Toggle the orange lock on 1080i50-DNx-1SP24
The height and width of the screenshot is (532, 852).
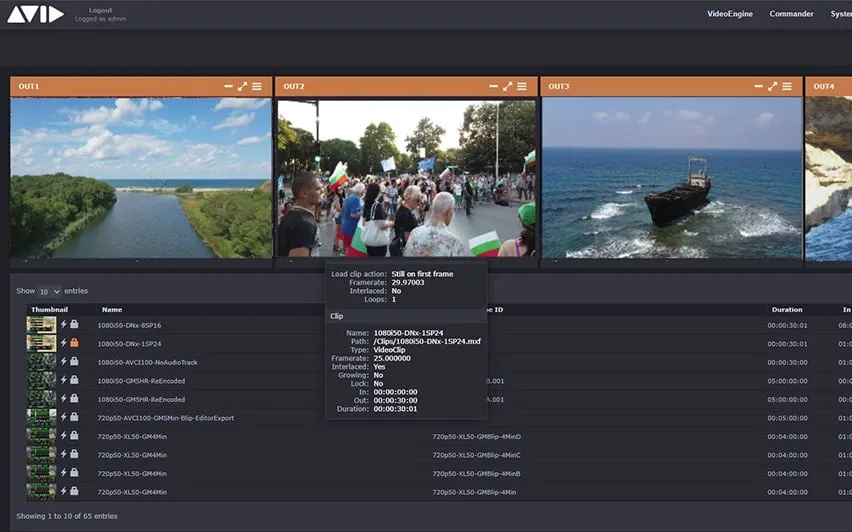coord(74,343)
